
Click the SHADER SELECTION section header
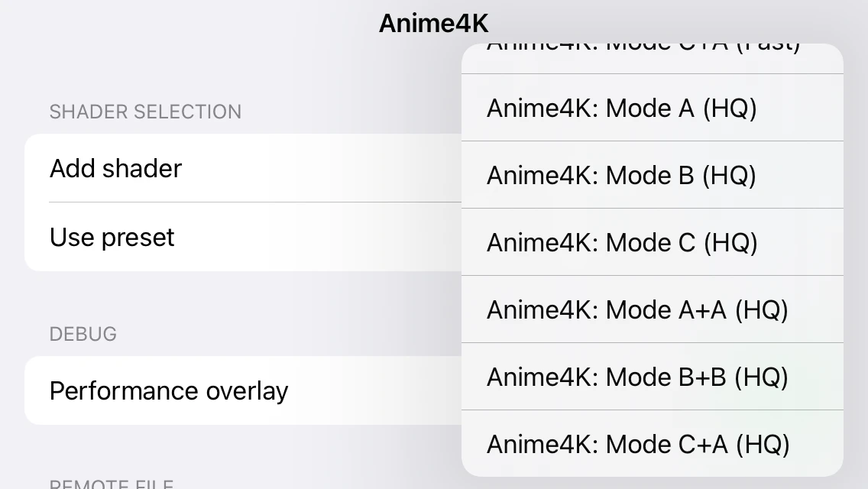click(x=145, y=112)
